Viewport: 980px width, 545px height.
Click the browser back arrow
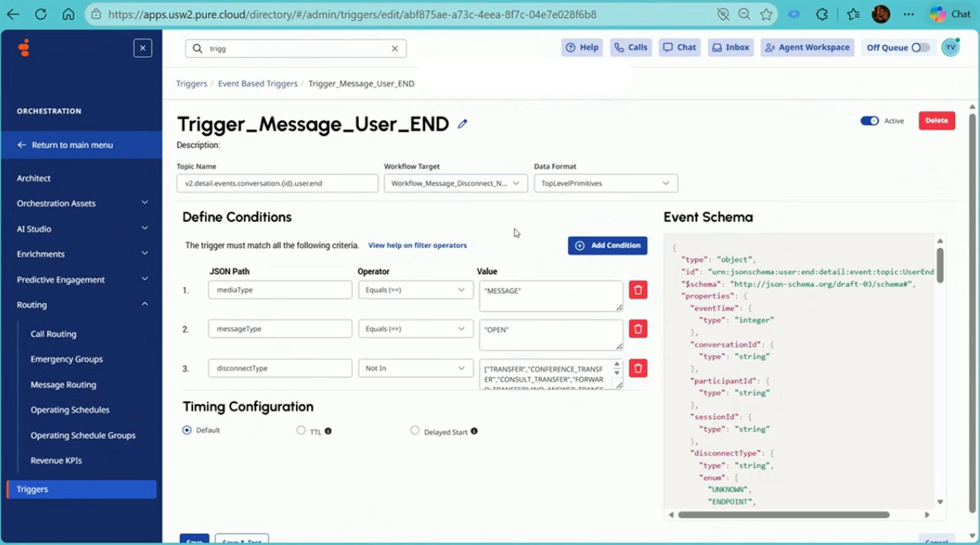(13, 14)
